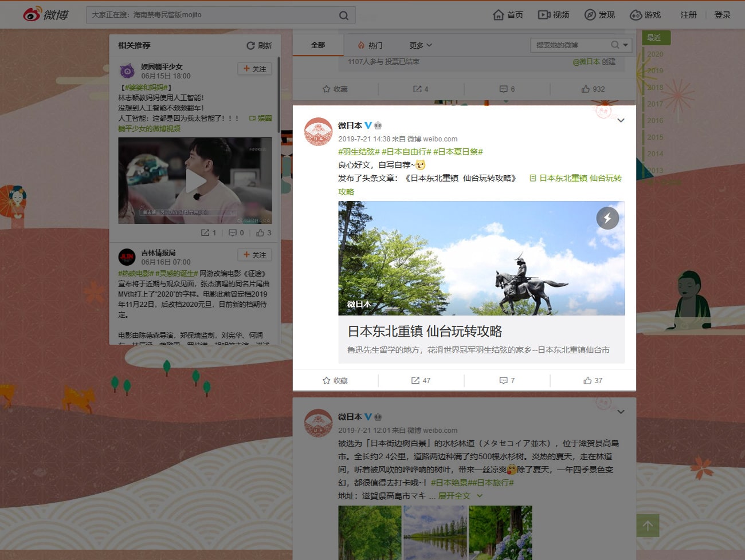Image resolution: width=745 pixels, height=560 pixels.
Task: Expand full text with 展开全文
Action: [460, 496]
